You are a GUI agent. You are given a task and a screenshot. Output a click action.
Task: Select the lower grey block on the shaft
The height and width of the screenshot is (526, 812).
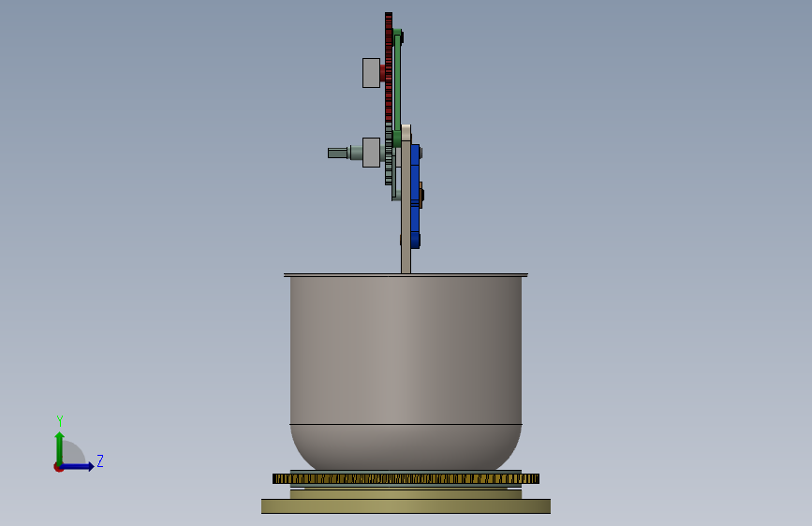[x=371, y=153]
